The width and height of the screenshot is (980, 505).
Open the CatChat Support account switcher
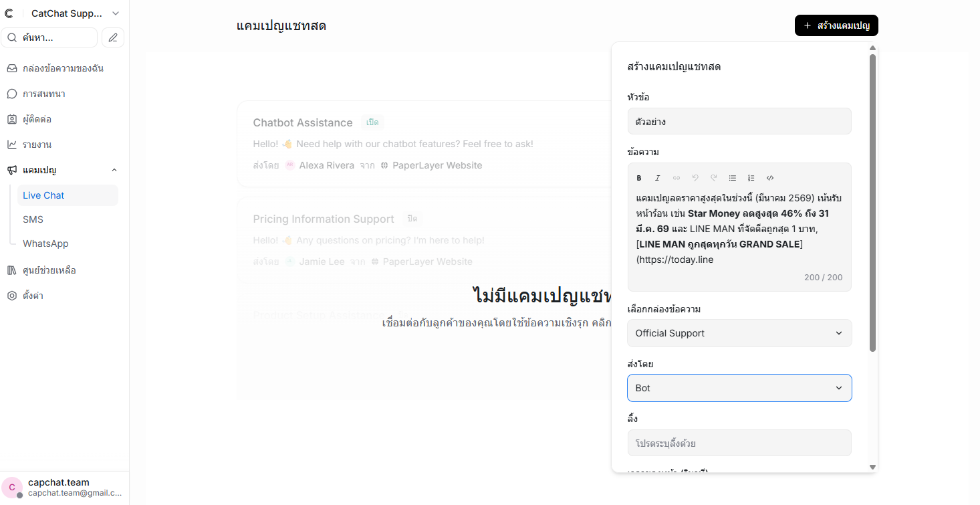(75, 13)
